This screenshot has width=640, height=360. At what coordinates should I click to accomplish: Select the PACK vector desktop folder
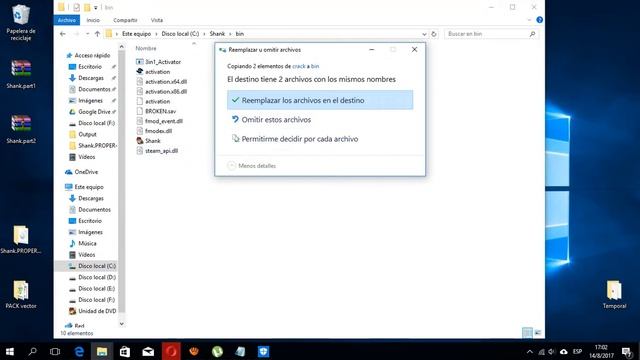point(21,294)
